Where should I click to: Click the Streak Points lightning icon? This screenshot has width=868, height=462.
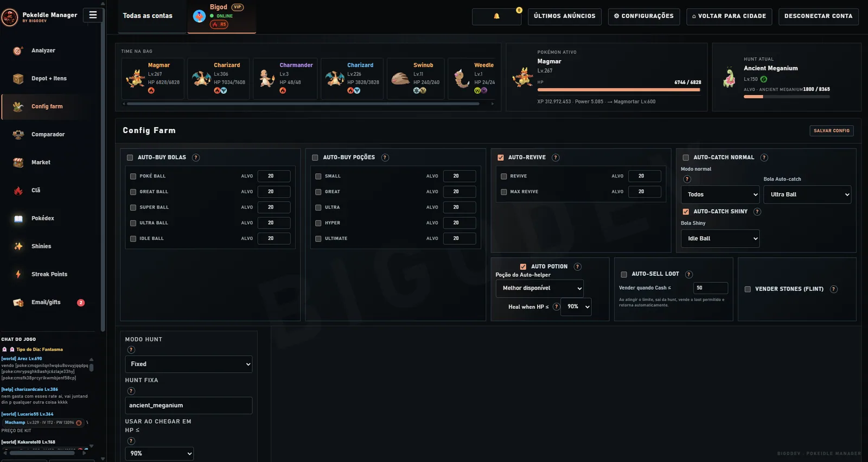(18, 274)
